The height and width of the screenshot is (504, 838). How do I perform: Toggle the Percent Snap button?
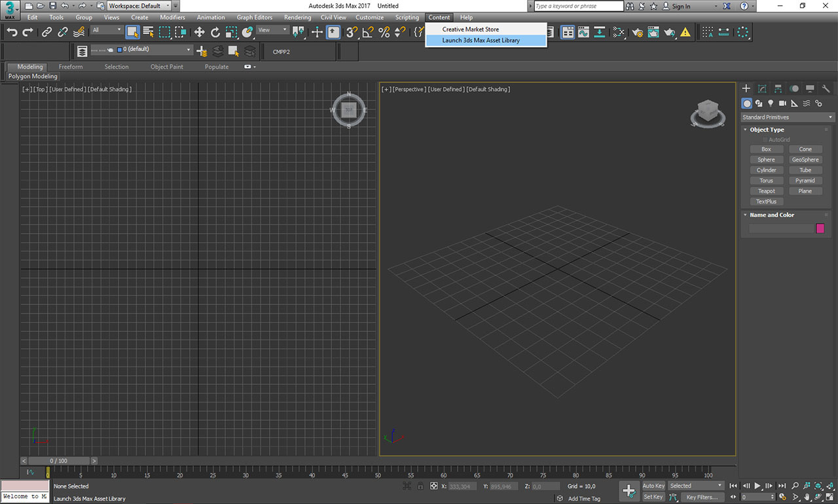(384, 32)
